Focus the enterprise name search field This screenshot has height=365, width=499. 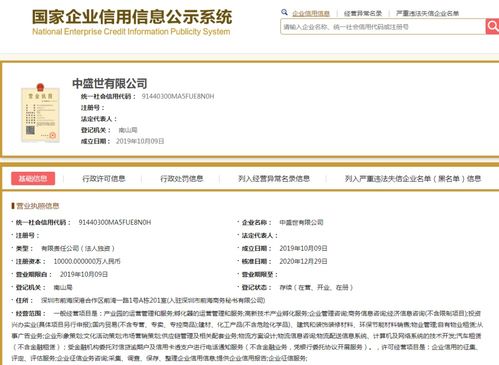(383, 27)
